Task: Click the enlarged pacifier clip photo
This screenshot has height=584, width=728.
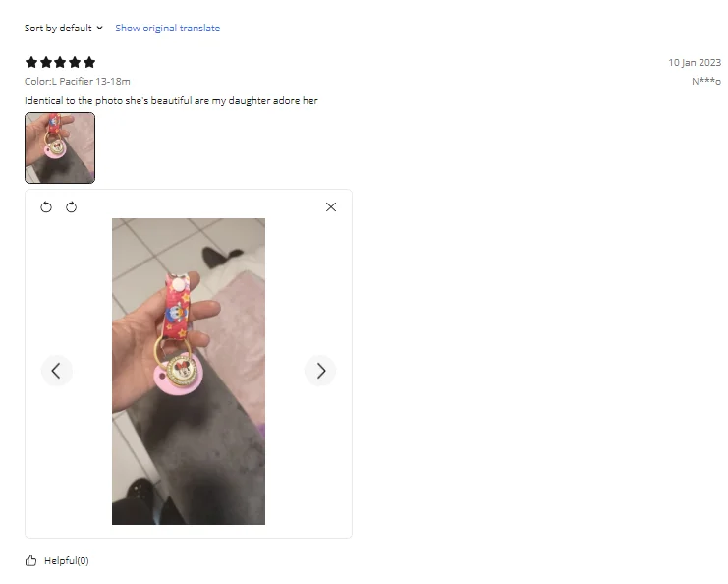Action: (x=189, y=372)
